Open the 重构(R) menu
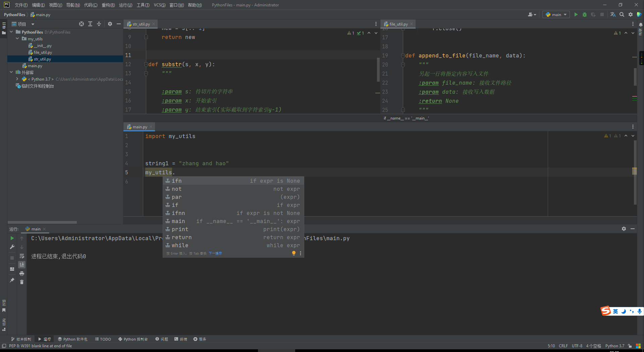Screen dimensions: 644x352 tap(108, 5)
